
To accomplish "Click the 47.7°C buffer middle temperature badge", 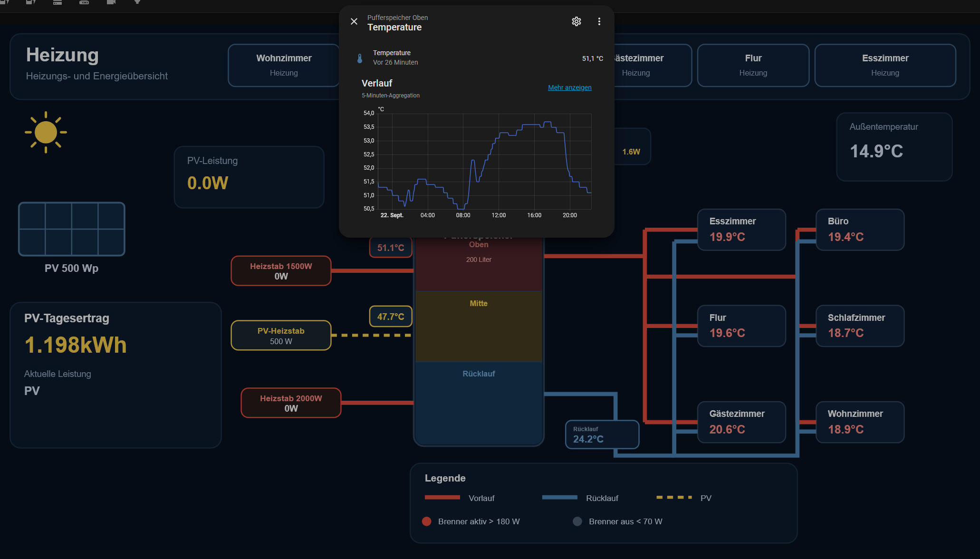I will pos(391,317).
